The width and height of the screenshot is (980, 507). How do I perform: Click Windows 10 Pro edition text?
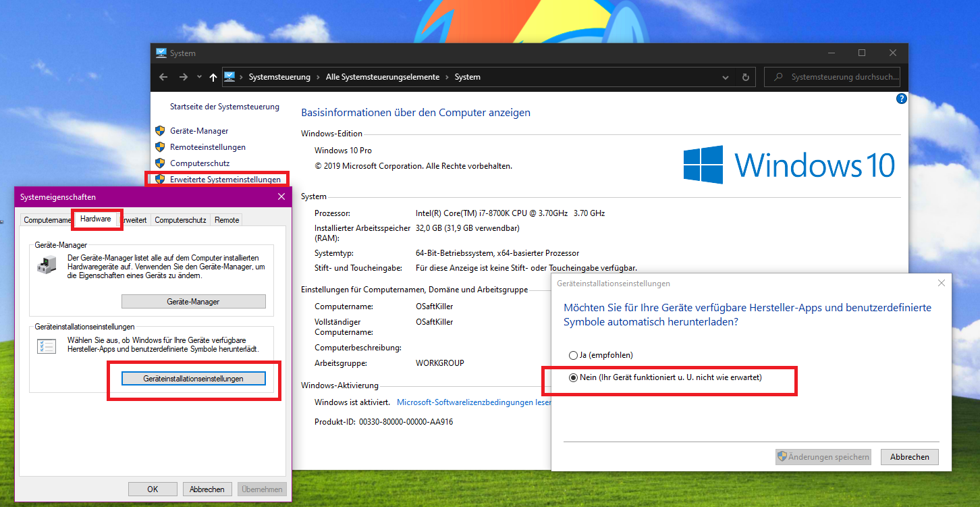coord(343,151)
